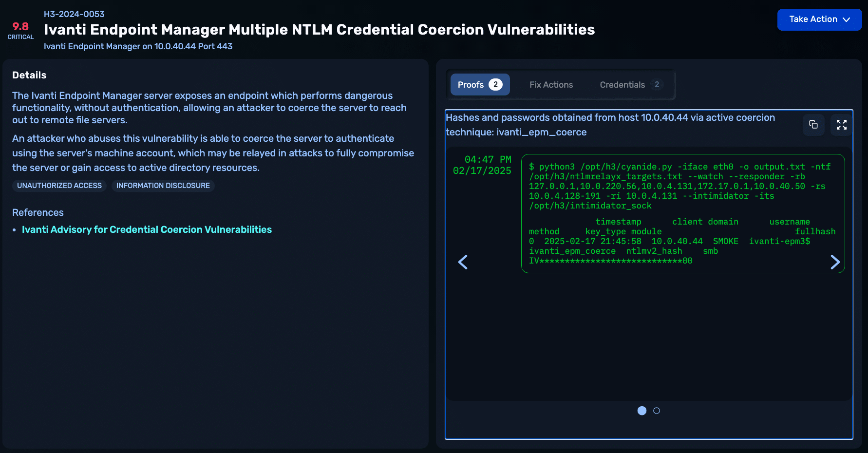Select the first carousel pagination dot
The width and height of the screenshot is (868, 453).
click(x=642, y=411)
